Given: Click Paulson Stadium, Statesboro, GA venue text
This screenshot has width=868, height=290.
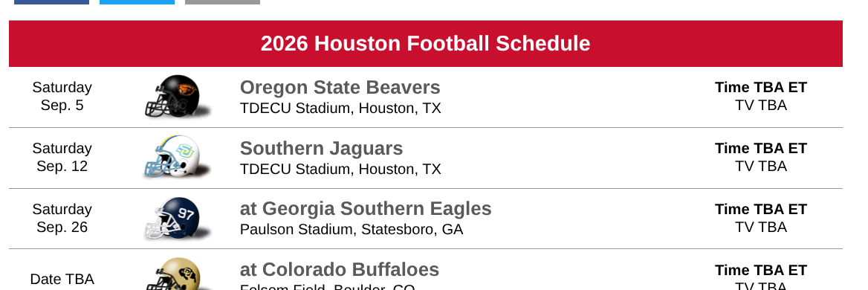Looking at the screenshot, I should [351, 229].
